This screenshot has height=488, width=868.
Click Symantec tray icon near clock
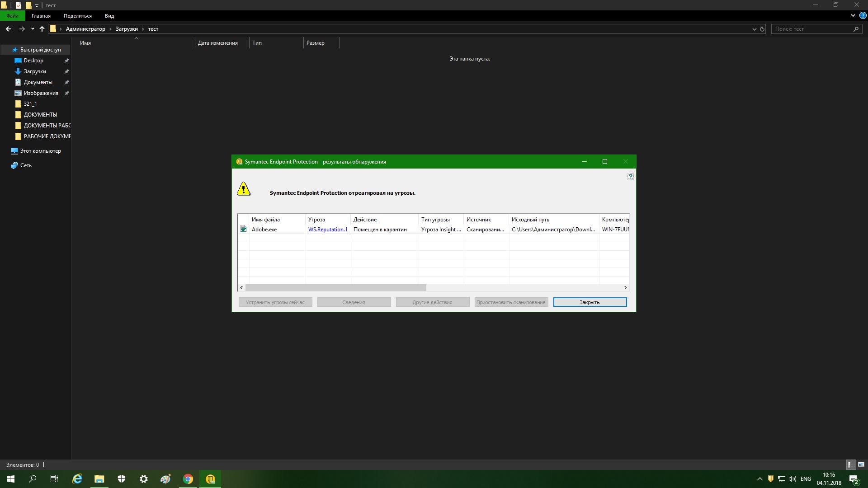(771, 479)
